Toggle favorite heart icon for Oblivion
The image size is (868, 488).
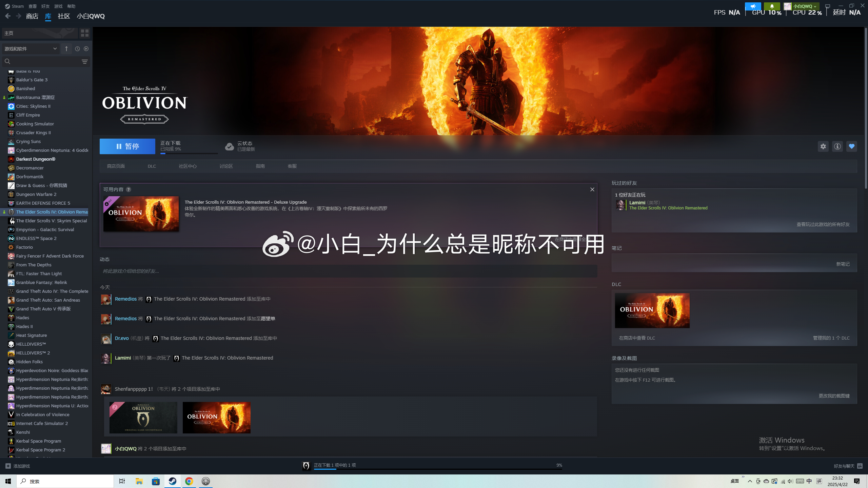(x=851, y=146)
